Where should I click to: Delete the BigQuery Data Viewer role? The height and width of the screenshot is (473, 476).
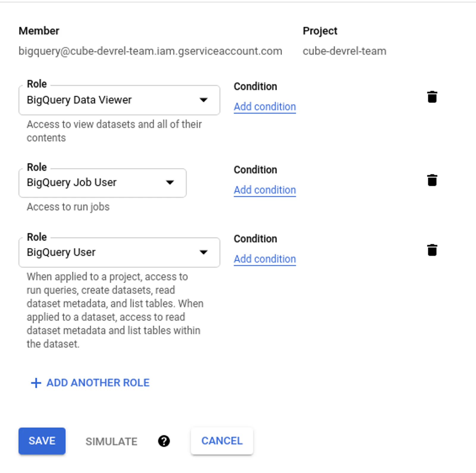(432, 97)
